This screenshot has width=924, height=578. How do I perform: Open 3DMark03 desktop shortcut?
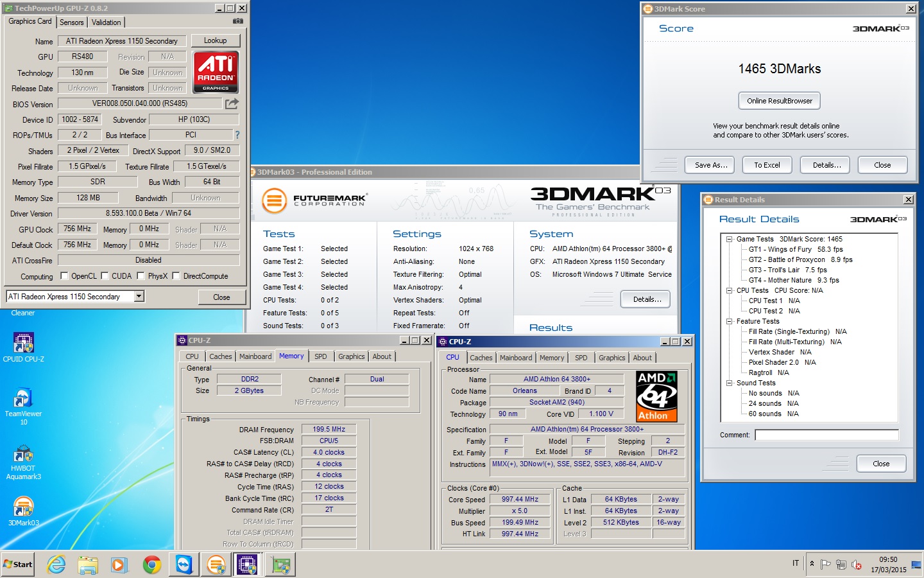click(x=24, y=511)
